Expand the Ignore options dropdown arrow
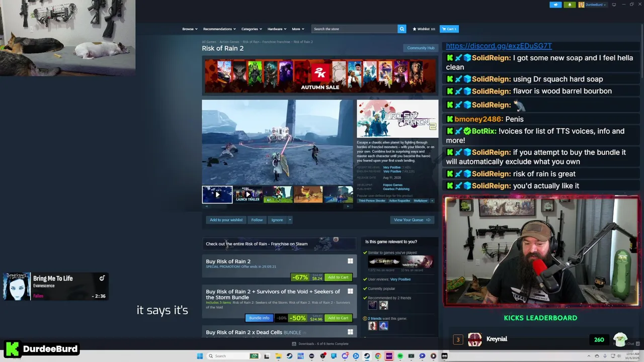 coord(290,220)
